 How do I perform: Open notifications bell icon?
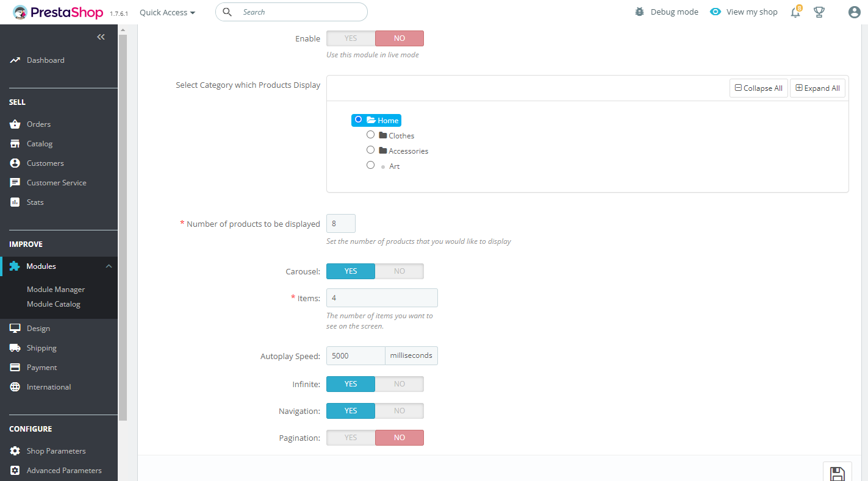795,12
